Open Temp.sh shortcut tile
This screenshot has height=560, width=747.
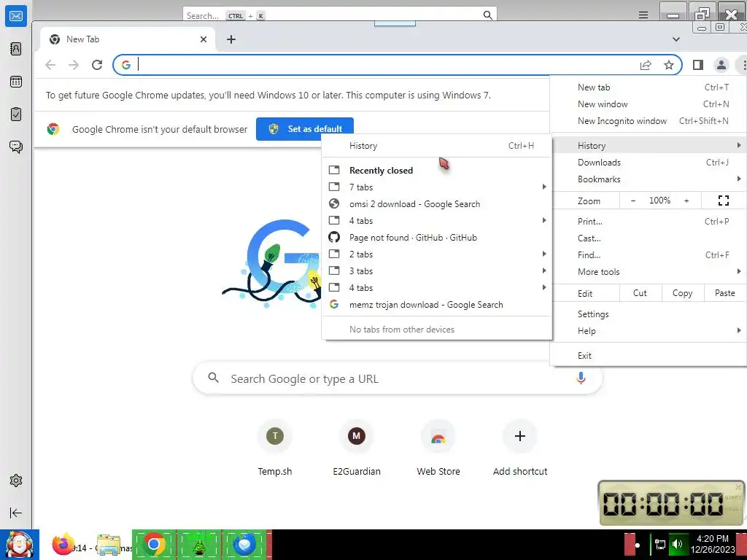(275, 449)
